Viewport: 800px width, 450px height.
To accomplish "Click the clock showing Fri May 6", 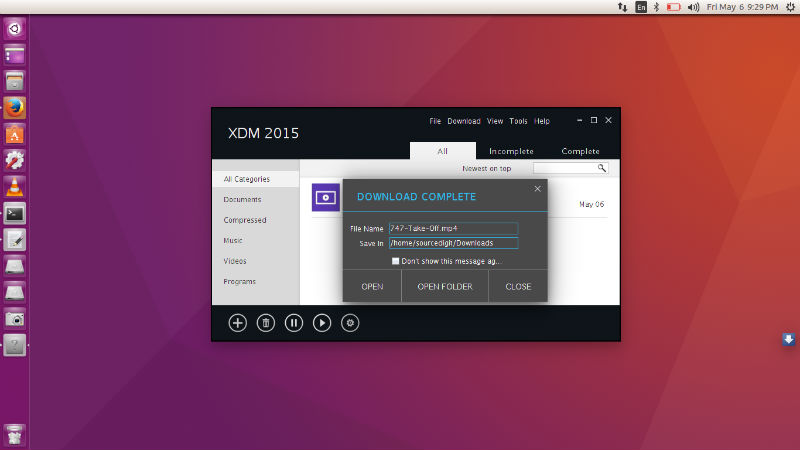I will (742, 7).
